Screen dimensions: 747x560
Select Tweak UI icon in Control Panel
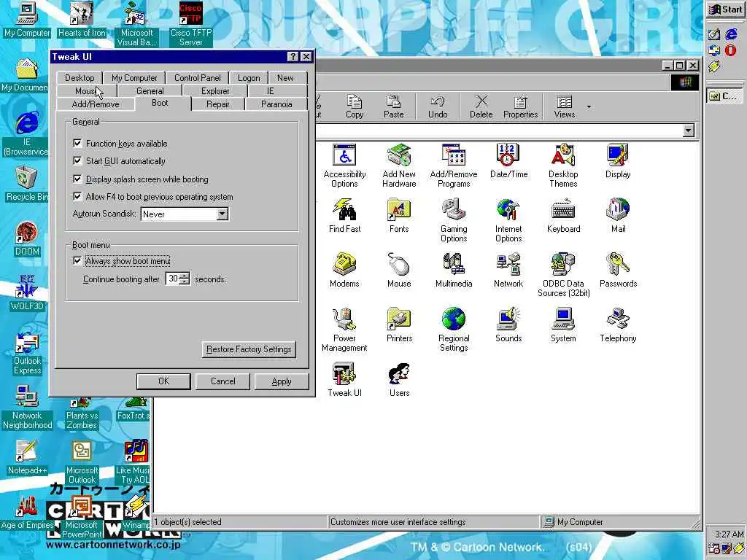(x=344, y=380)
